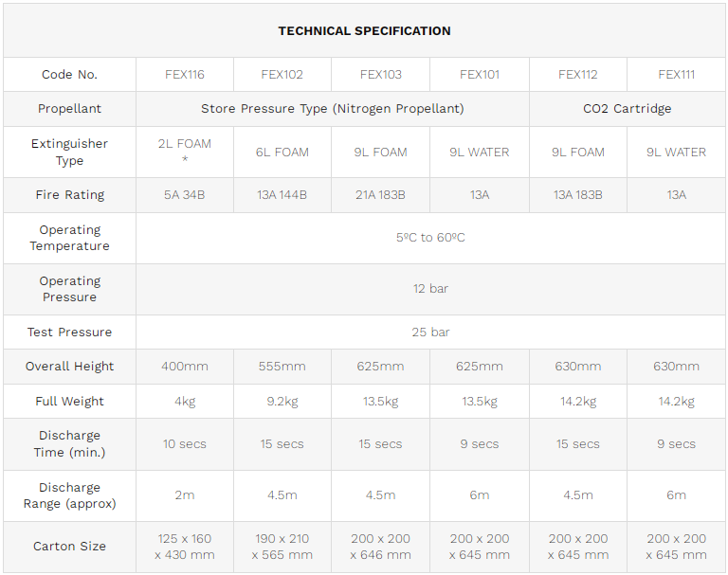Select the 5A 34B fire rating
Image resolution: width=728 pixels, height=575 pixels.
point(185,195)
